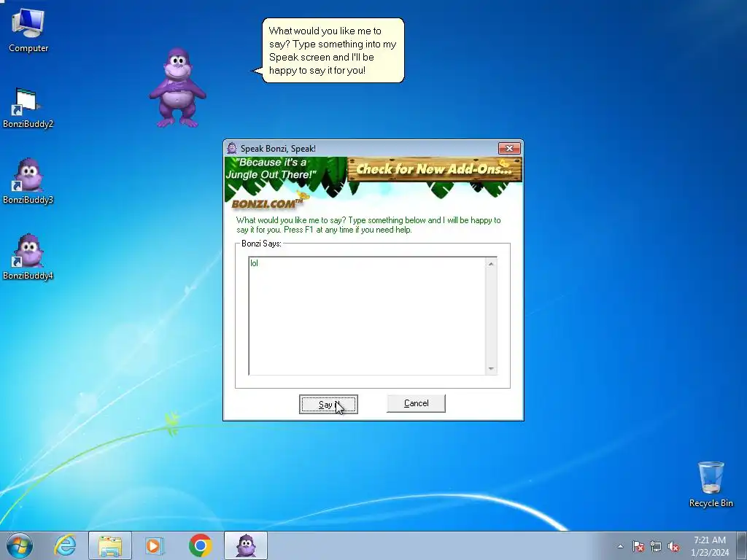Launch Internet Explorer from the taskbar
The height and width of the screenshot is (560, 747).
65,545
